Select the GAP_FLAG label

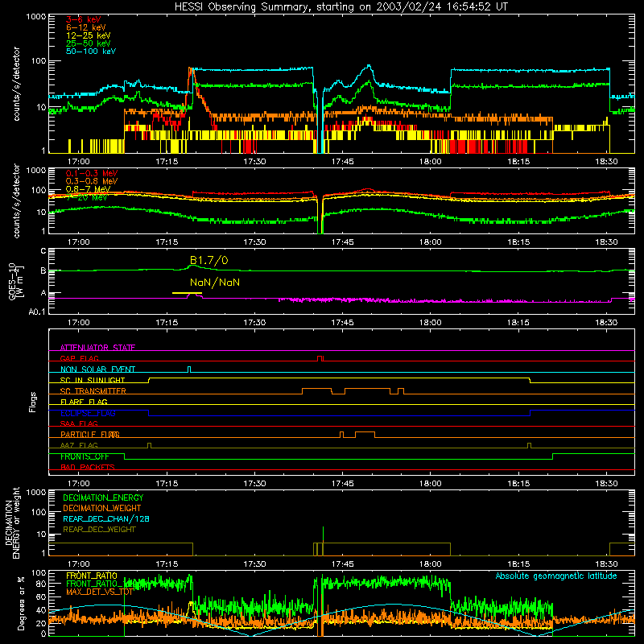[79, 358]
